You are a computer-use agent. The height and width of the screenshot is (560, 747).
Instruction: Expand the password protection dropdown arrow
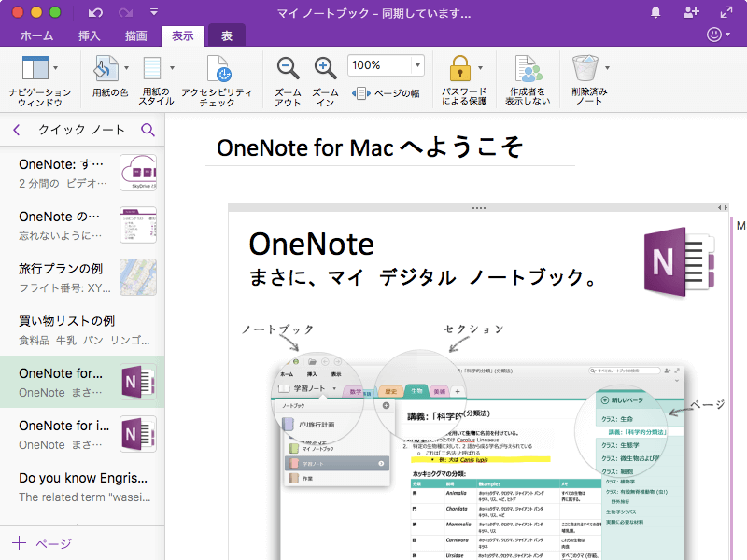480,68
